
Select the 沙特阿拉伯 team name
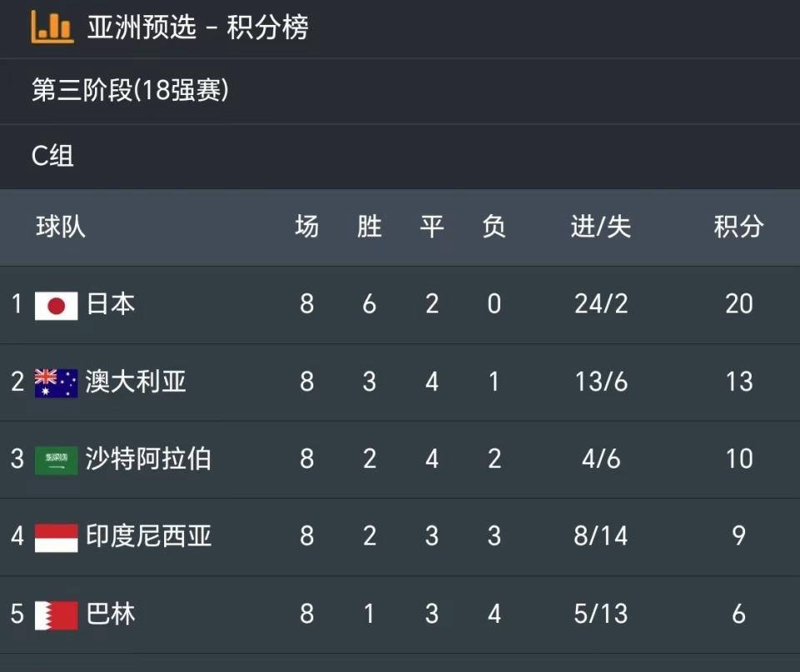148,459
